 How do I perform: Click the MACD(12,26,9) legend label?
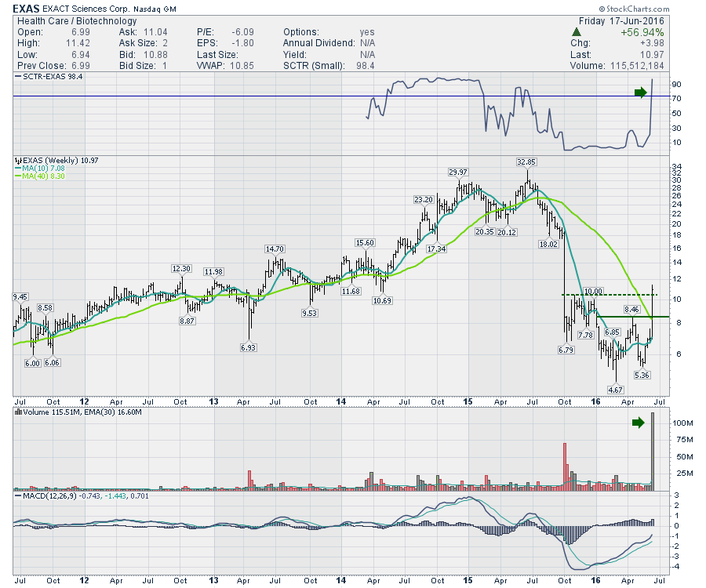[49, 495]
